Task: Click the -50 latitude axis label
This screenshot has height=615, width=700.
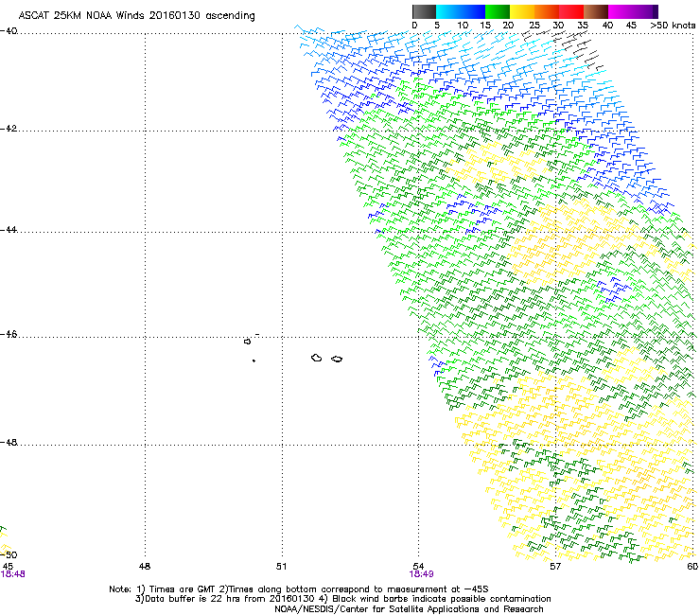Action: [x=9, y=554]
